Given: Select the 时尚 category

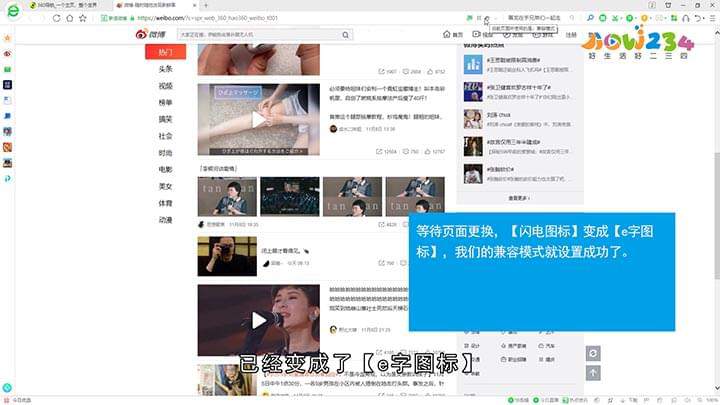Looking at the screenshot, I should pos(165,153).
